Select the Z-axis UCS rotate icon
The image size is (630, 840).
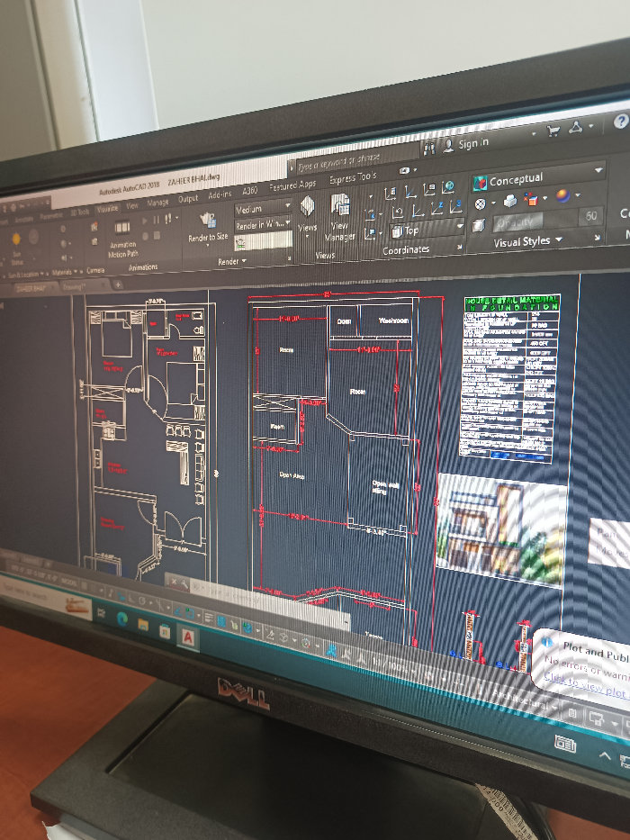coord(436,208)
